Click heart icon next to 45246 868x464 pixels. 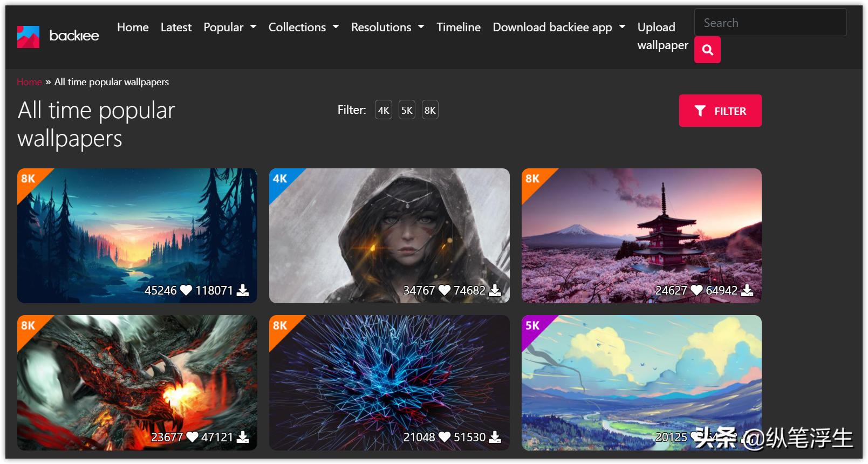point(186,290)
